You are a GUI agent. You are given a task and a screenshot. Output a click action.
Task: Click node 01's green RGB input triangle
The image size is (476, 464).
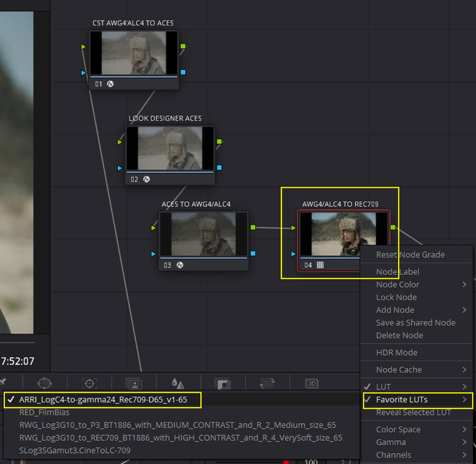pos(84,47)
